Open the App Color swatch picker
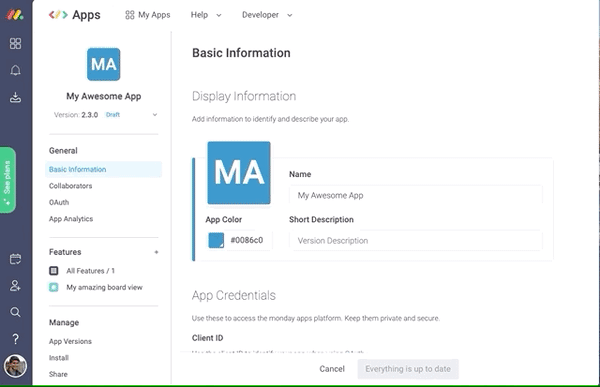This screenshot has height=387, width=600. pyautogui.click(x=216, y=240)
